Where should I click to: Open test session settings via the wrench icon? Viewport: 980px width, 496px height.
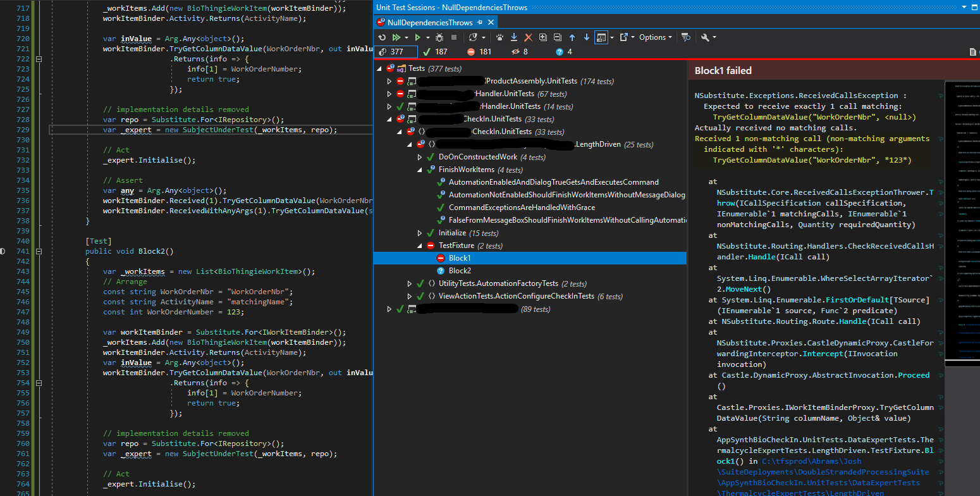706,37
